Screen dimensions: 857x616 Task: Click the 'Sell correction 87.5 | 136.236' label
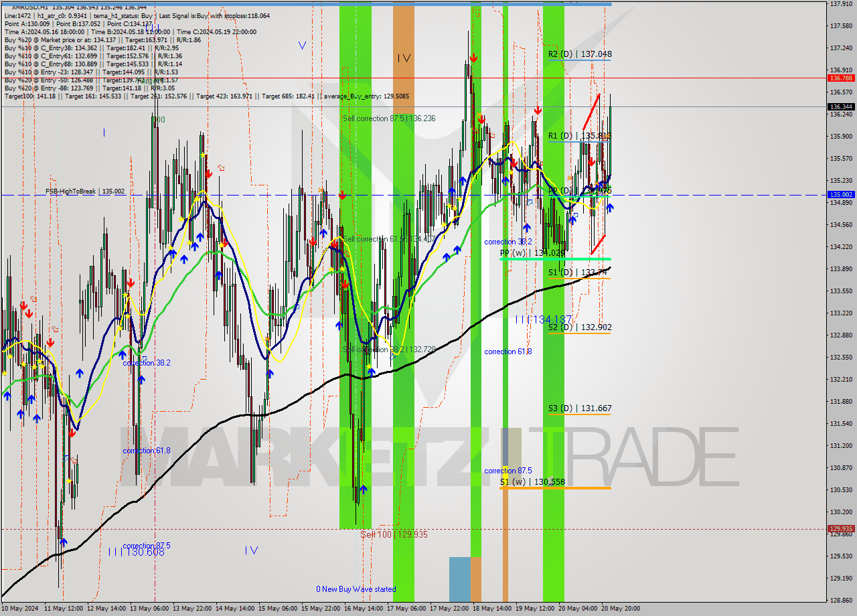[x=389, y=119]
